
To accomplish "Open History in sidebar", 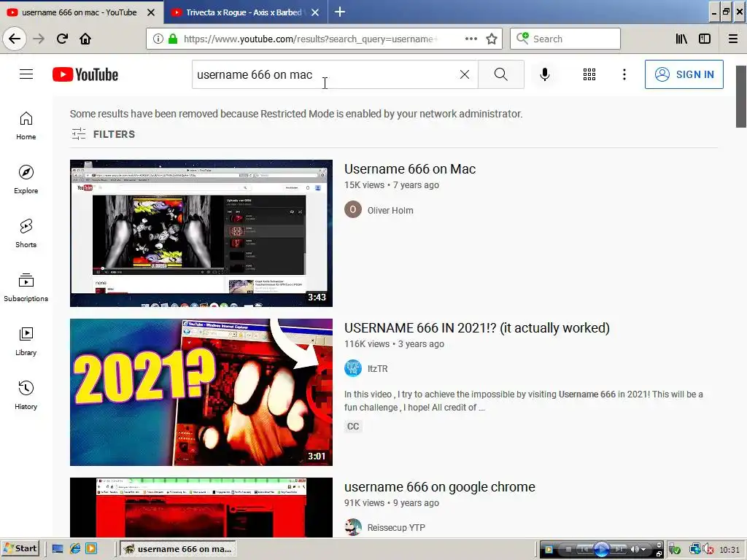I will pyautogui.click(x=26, y=396).
